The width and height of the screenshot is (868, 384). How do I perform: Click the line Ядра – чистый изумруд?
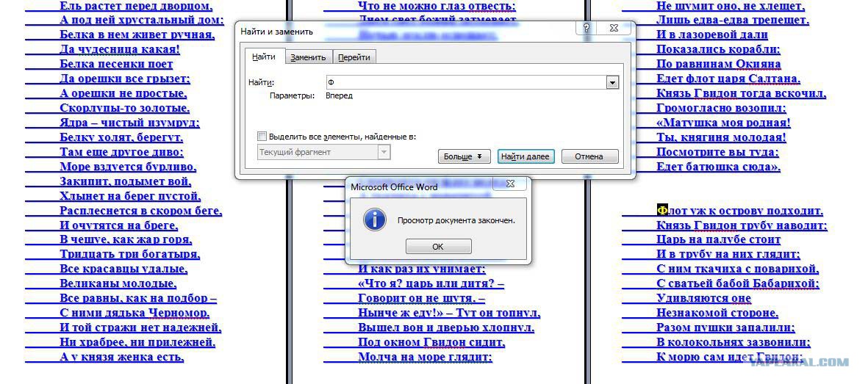coord(129,123)
